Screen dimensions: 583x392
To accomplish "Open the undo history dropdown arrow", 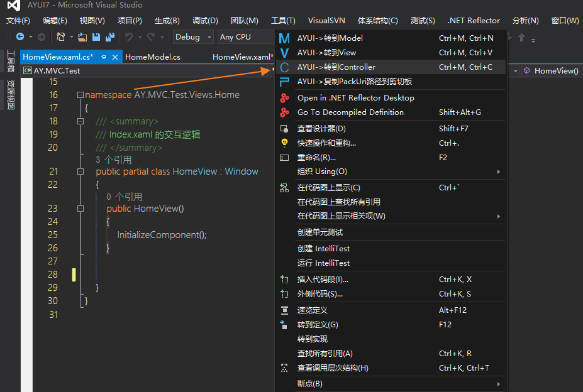I will [140, 37].
